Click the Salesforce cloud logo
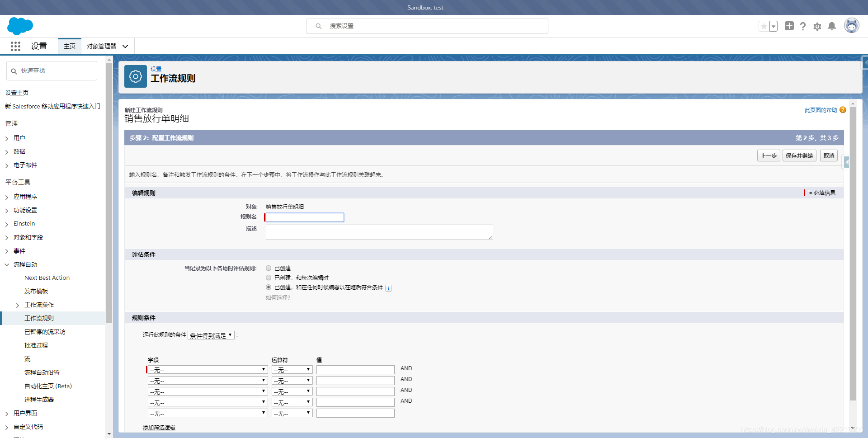This screenshot has height=438, width=868. click(x=20, y=26)
